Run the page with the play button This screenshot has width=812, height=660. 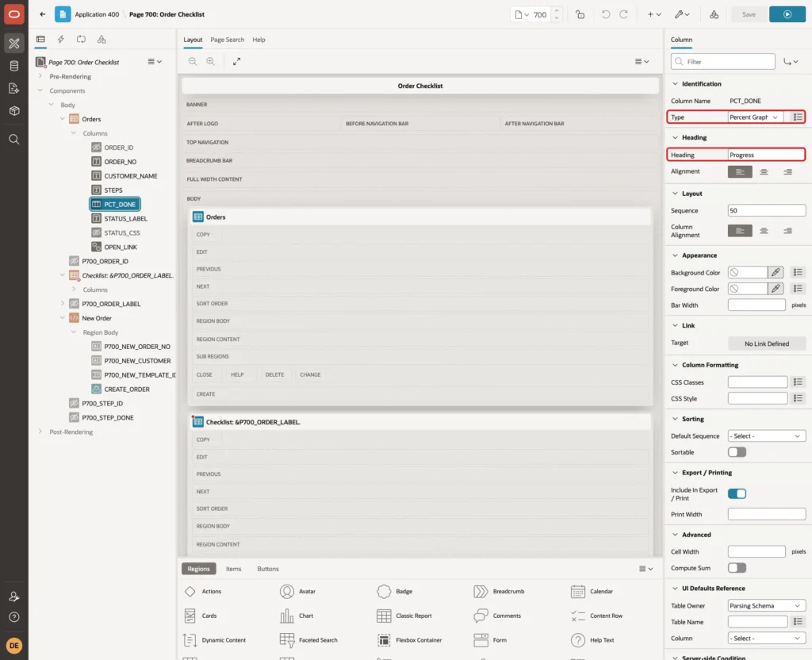coord(787,14)
